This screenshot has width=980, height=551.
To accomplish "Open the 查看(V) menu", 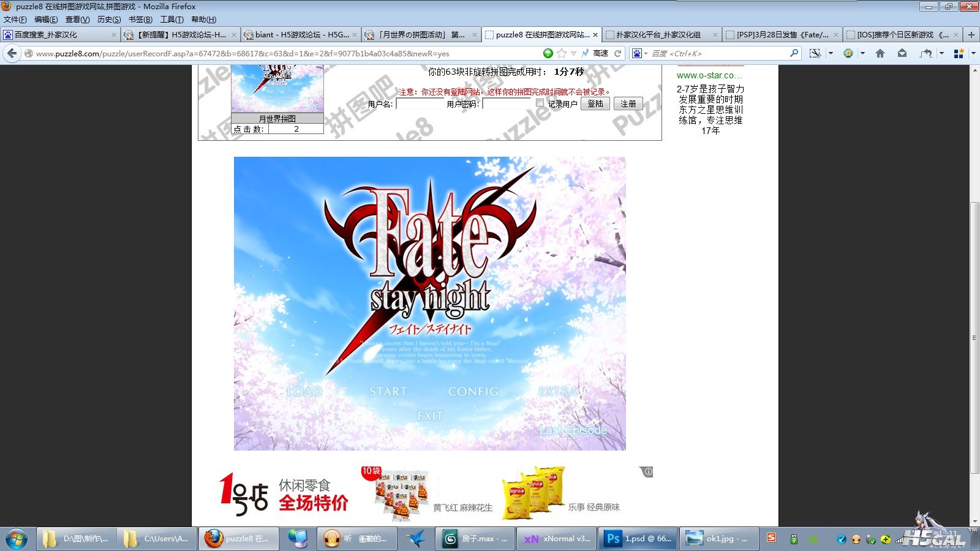I will pyautogui.click(x=78, y=20).
